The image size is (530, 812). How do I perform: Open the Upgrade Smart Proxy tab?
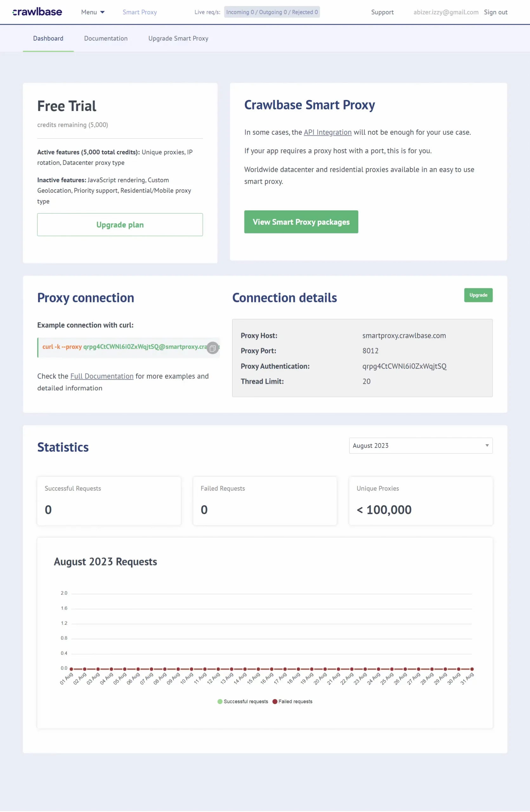coord(178,38)
